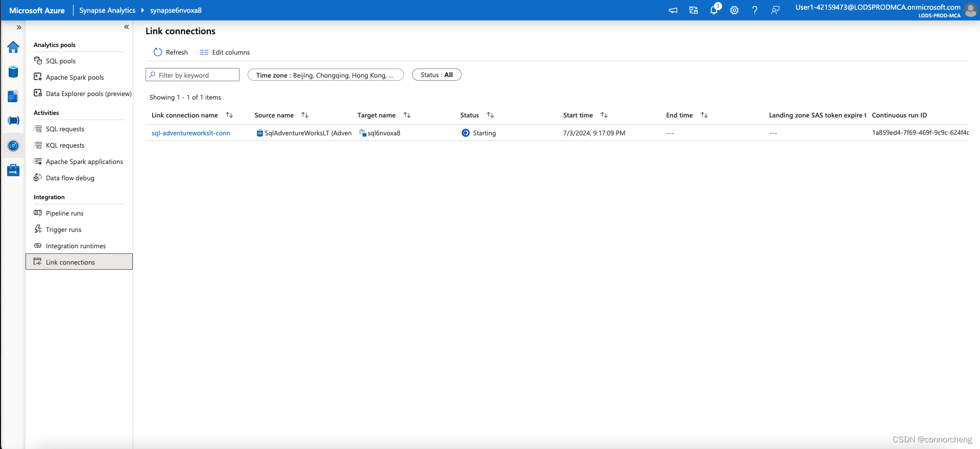Viewport: 980px width, 449px height.
Task: Open Apache Spark applications
Action: tap(84, 161)
